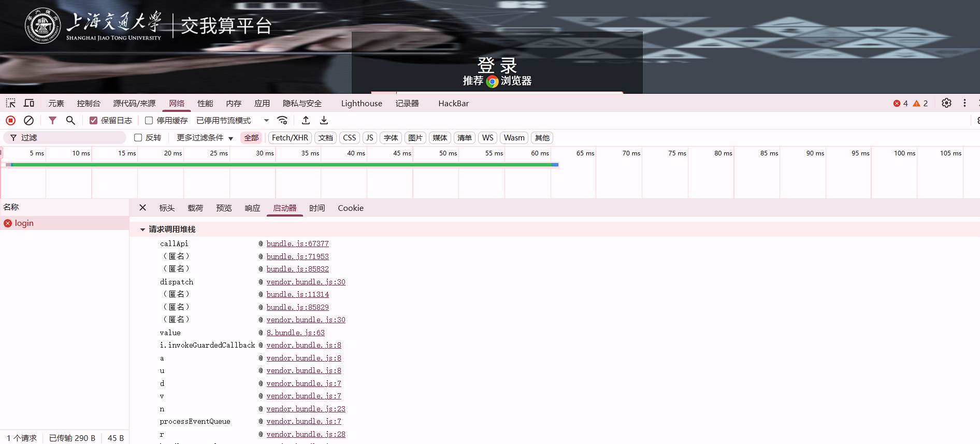Check the 反转 filter checkbox
980x444 pixels.
[x=138, y=138]
